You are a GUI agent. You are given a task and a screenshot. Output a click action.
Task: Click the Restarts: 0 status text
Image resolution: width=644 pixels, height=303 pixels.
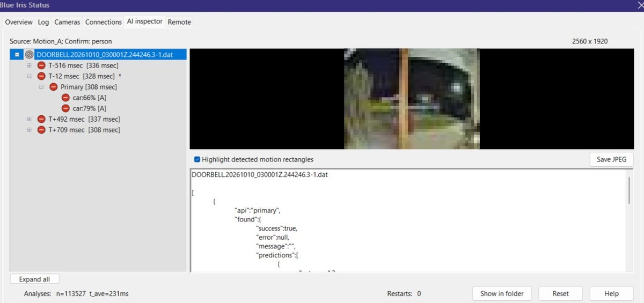pos(404,294)
